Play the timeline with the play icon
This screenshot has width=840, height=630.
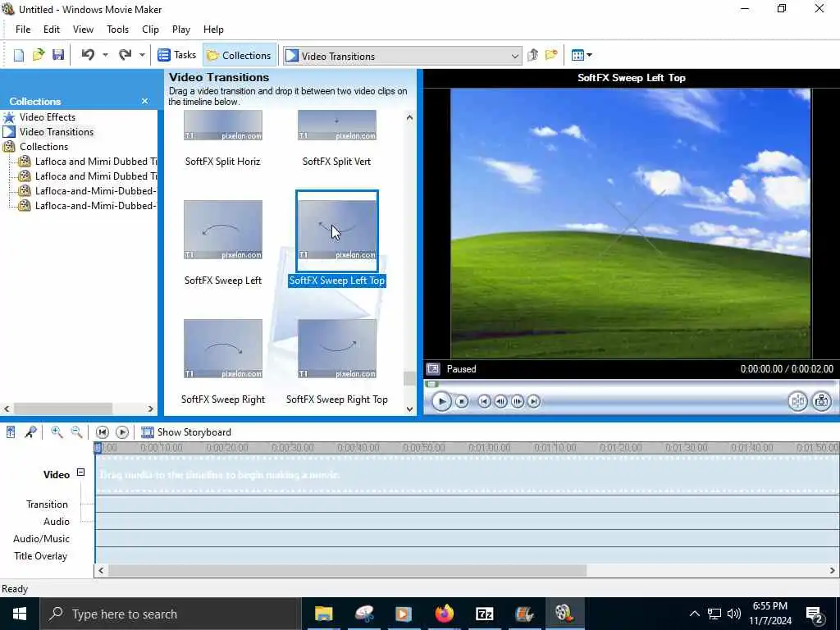click(122, 432)
